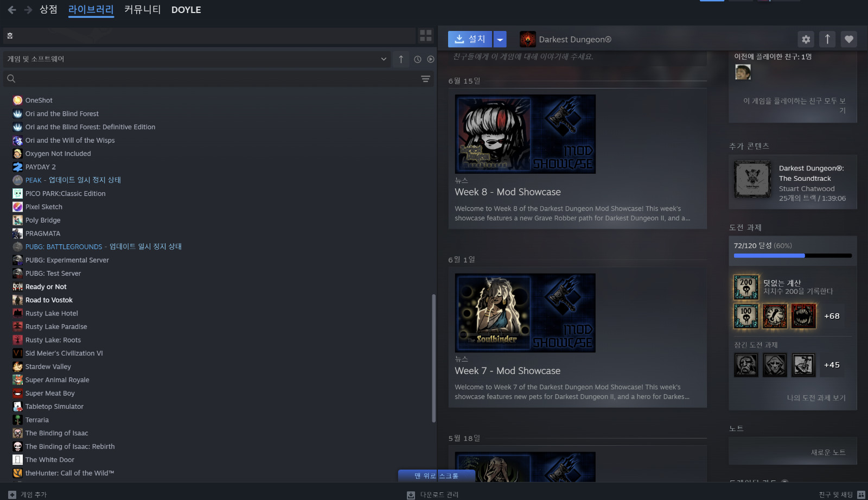Open Week 7 Soulbinder showcase thumbnail
This screenshot has width=868, height=500.
tap(525, 313)
